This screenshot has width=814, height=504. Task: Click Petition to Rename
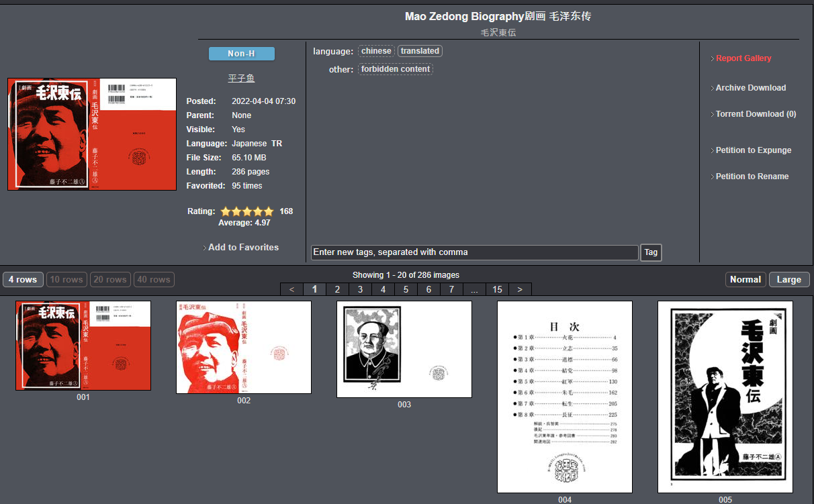752,177
